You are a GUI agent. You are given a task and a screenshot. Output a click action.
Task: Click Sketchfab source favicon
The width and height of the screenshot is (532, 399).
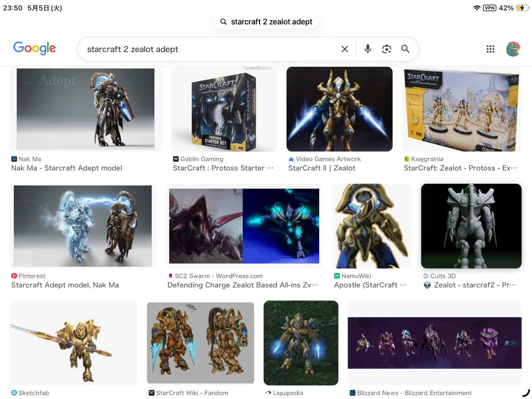[14, 393]
